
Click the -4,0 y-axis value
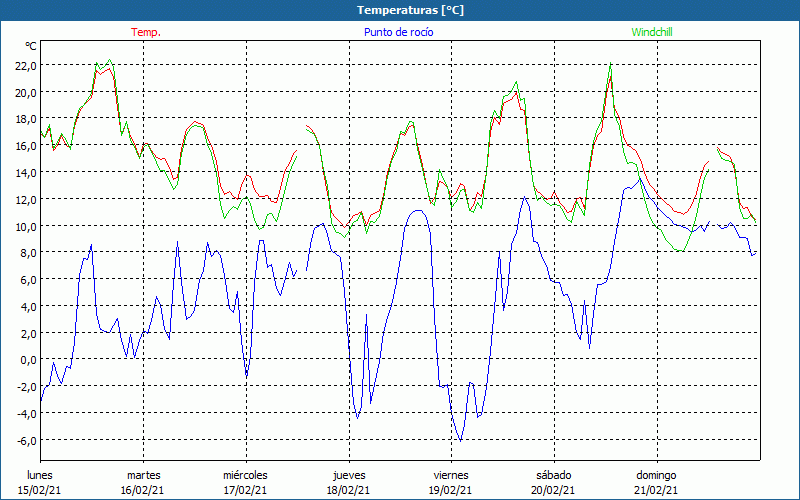[x=27, y=413]
